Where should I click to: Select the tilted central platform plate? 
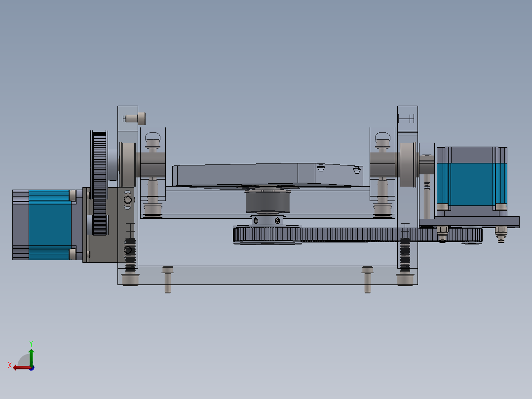(267, 175)
